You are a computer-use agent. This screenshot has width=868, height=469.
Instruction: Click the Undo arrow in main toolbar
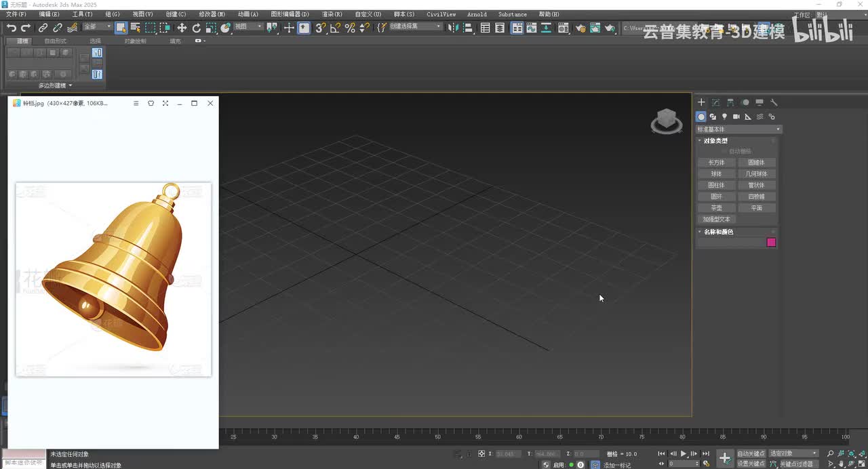[x=12, y=28]
